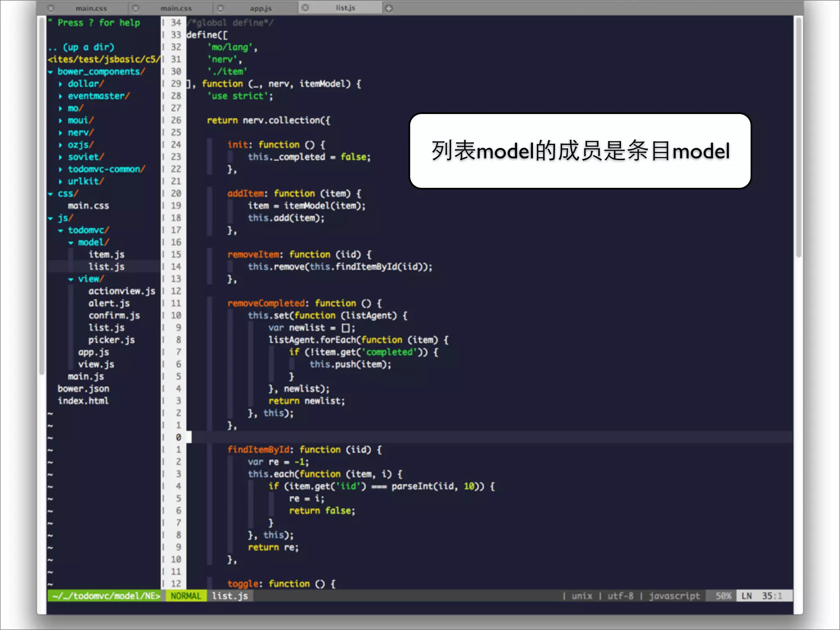Close the app.js tab
The width and height of the screenshot is (840, 630).
click(x=221, y=8)
